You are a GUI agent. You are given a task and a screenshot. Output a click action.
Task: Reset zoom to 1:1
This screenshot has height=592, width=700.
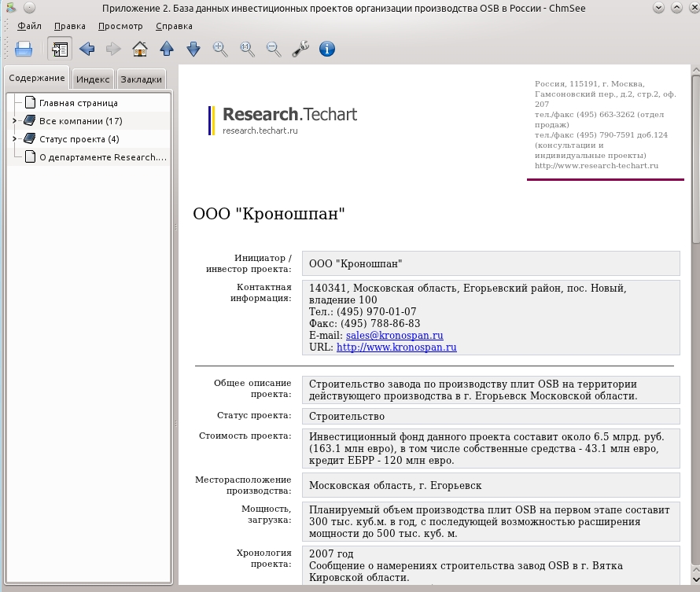pyautogui.click(x=247, y=49)
